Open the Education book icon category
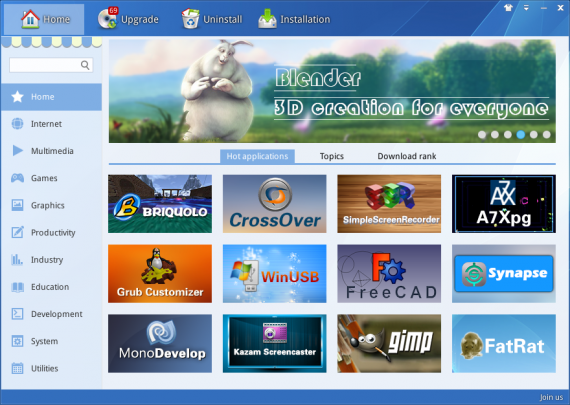 click(17, 287)
